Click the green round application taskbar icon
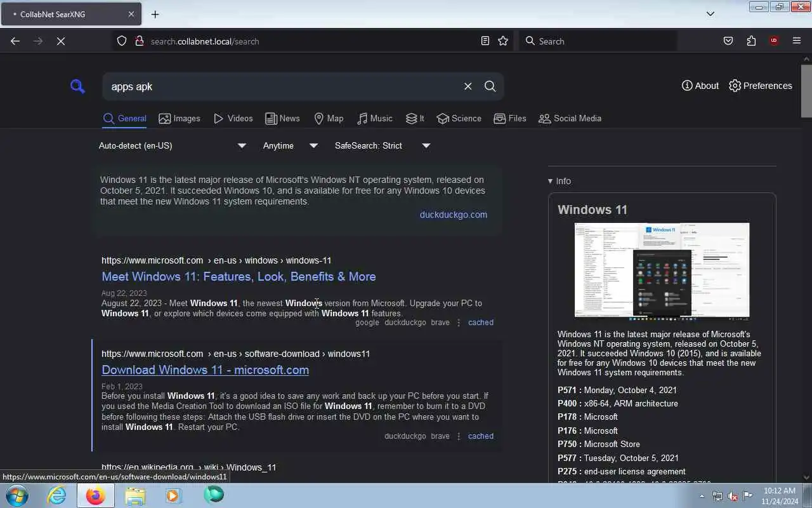The width and height of the screenshot is (812, 508). (x=214, y=495)
